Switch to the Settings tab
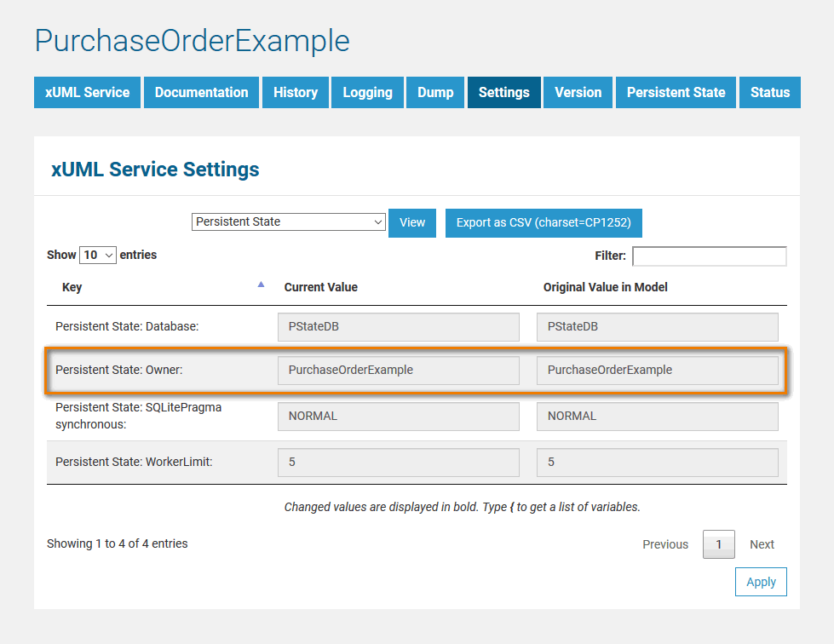Viewport: 834px width, 644px height. pos(503,92)
